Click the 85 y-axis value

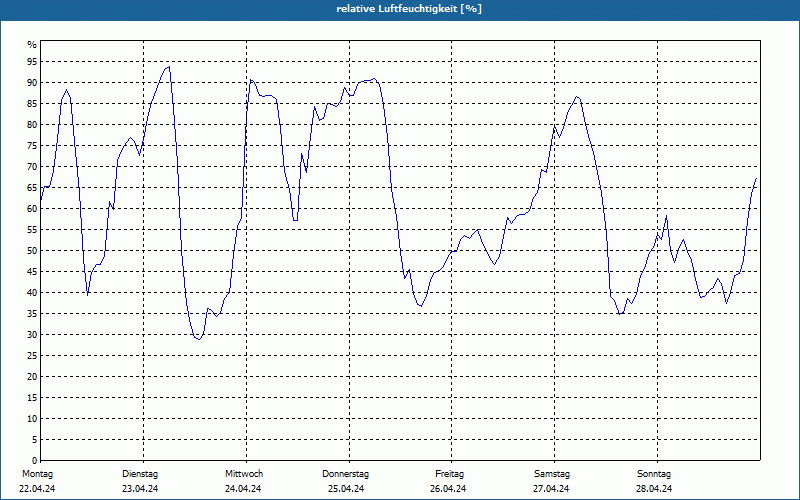tap(32, 104)
